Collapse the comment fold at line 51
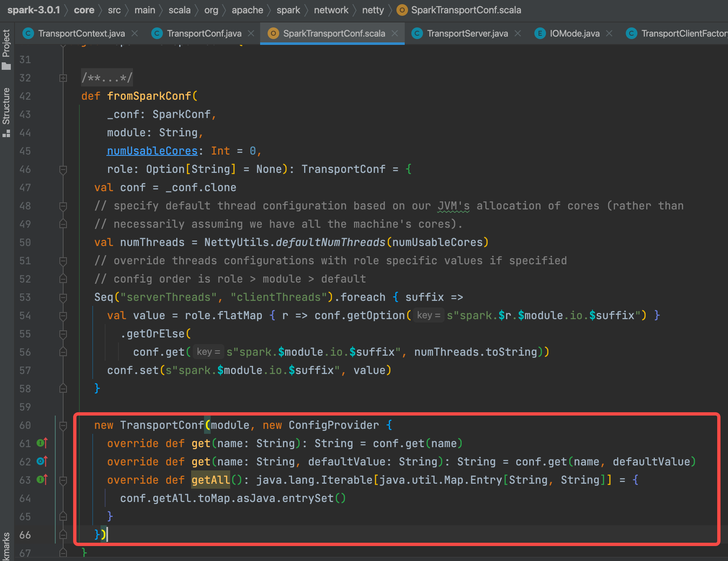Viewport: 728px width, 561px height. point(63,261)
